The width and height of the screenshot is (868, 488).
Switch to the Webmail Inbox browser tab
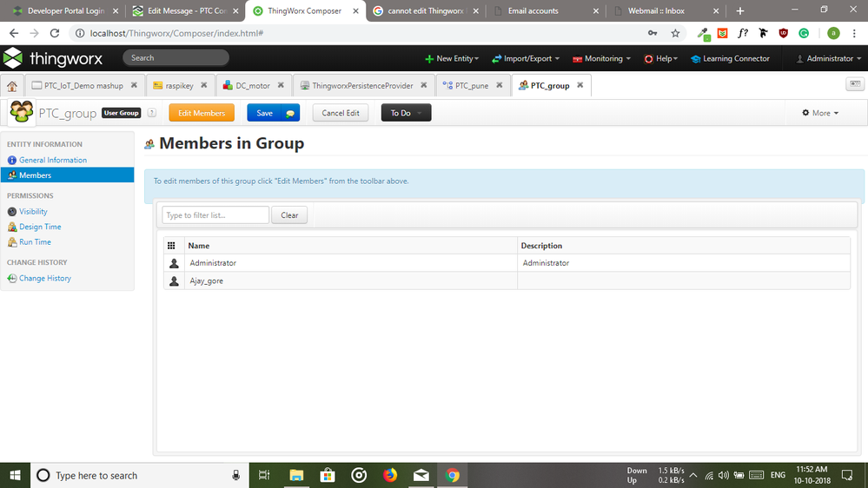point(656,11)
